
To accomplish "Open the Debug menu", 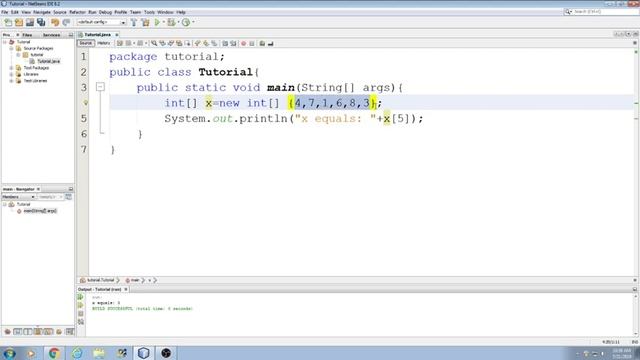I will (105, 12).
